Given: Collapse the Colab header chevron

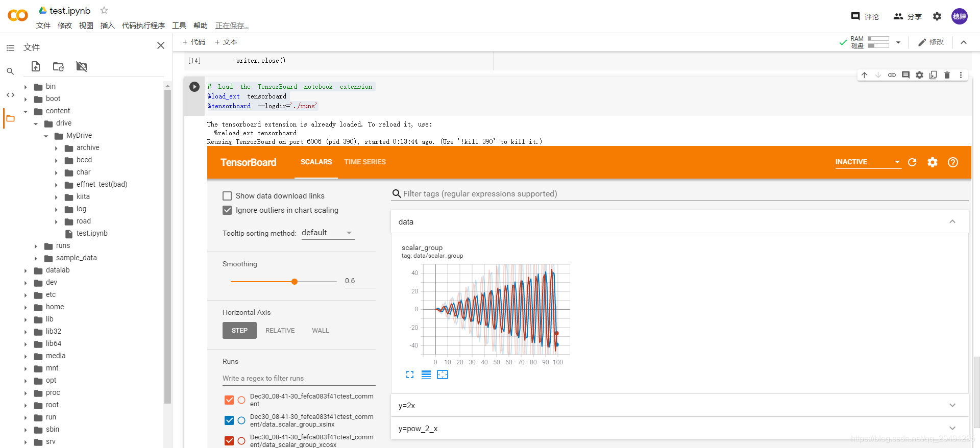Looking at the screenshot, I should coord(964,42).
